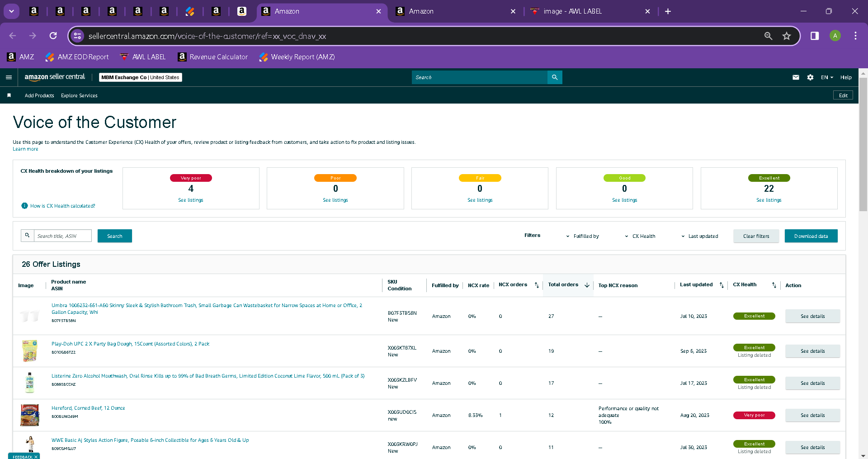See listings under Poor
868x459 pixels.
coord(335,200)
